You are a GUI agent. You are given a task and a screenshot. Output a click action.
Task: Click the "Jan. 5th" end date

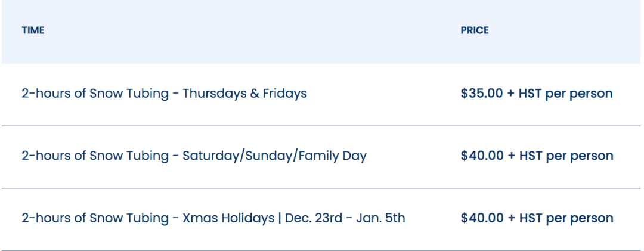(380, 218)
